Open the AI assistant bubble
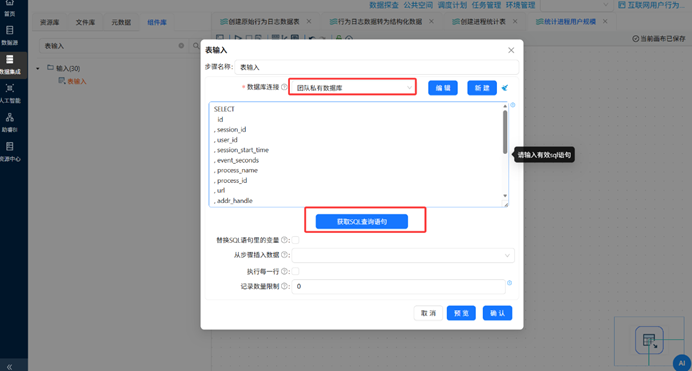 pyautogui.click(x=682, y=363)
